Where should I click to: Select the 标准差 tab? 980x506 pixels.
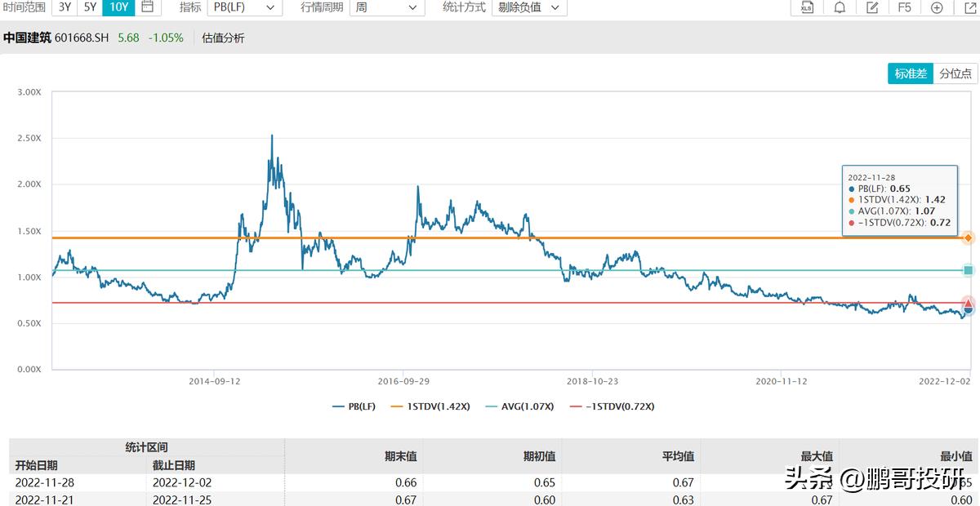pos(910,73)
